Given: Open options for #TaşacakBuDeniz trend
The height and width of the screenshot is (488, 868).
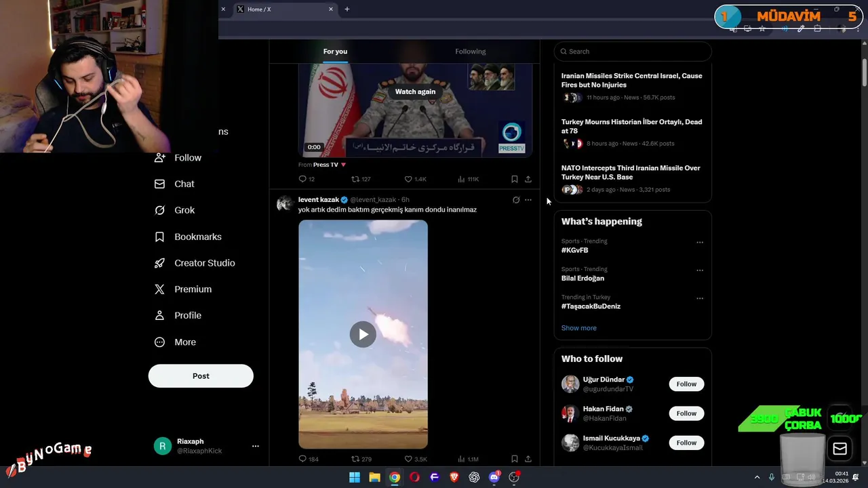Looking at the screenshot, I should coord(700,298).
